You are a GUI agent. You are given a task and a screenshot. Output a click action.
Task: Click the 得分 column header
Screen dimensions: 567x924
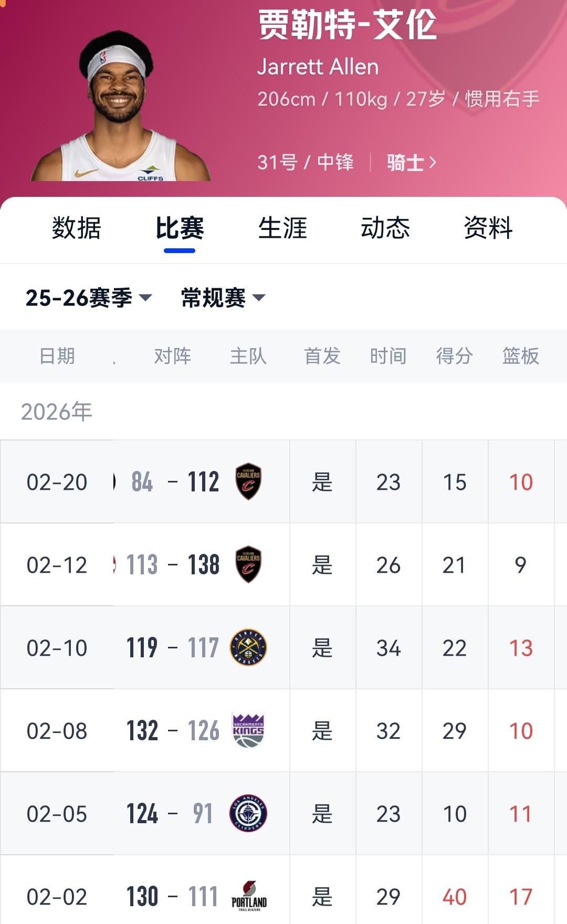click(x=455, y=355)
